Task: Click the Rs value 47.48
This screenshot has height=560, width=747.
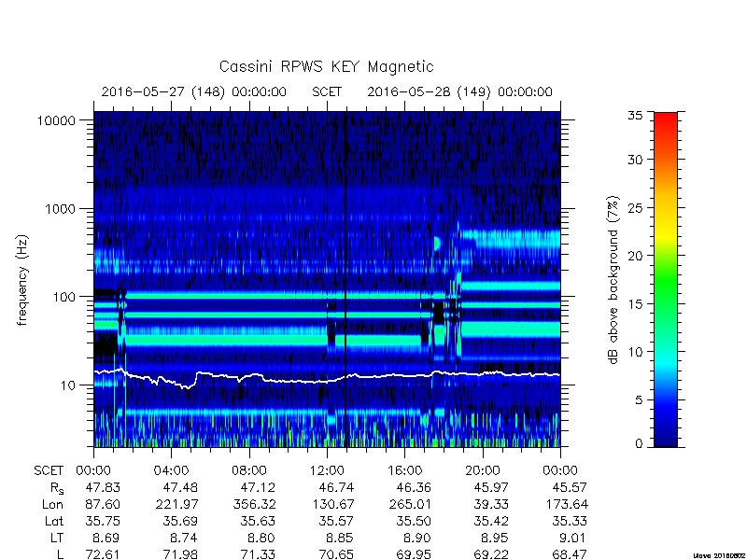Action: point(180,487)
